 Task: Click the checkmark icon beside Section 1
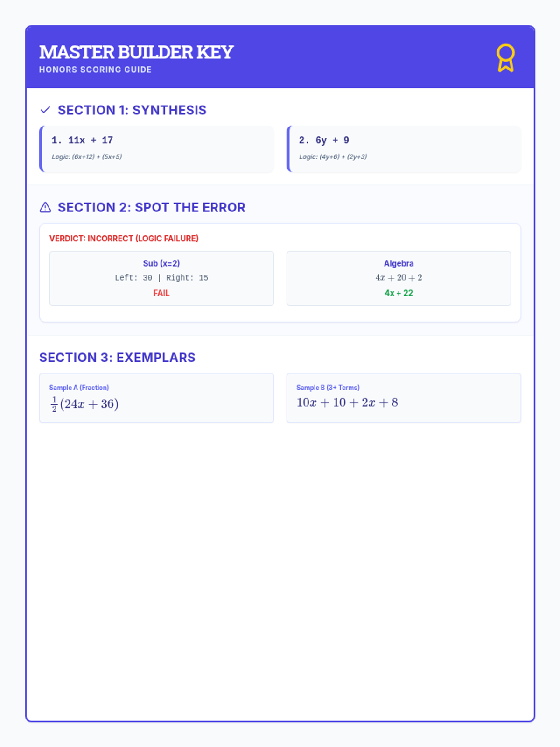point(45,110)
